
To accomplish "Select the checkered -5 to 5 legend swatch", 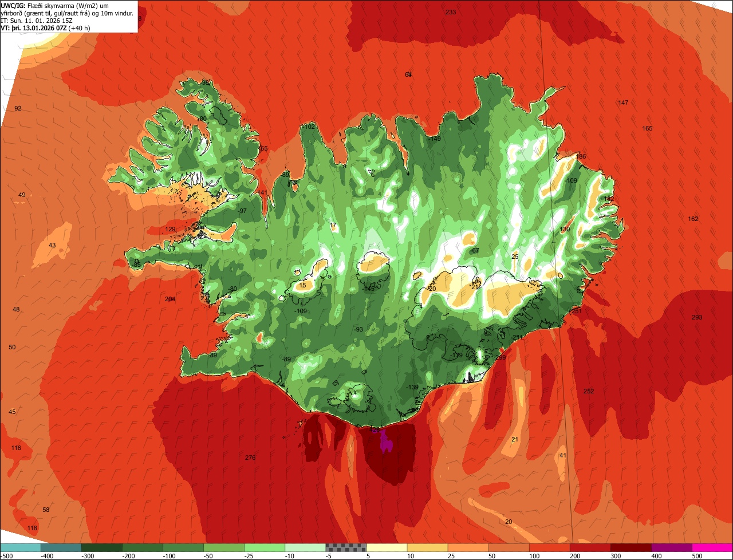I will [346, 547].
